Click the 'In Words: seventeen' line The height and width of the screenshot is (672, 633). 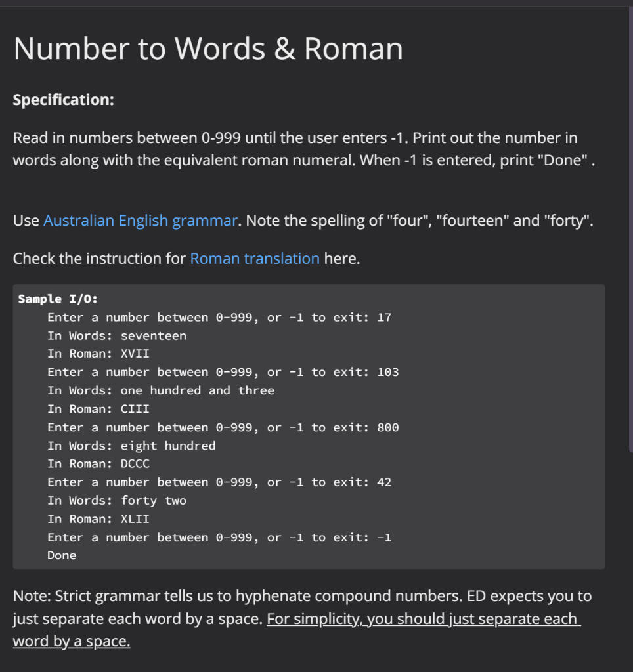coord(117,335)
